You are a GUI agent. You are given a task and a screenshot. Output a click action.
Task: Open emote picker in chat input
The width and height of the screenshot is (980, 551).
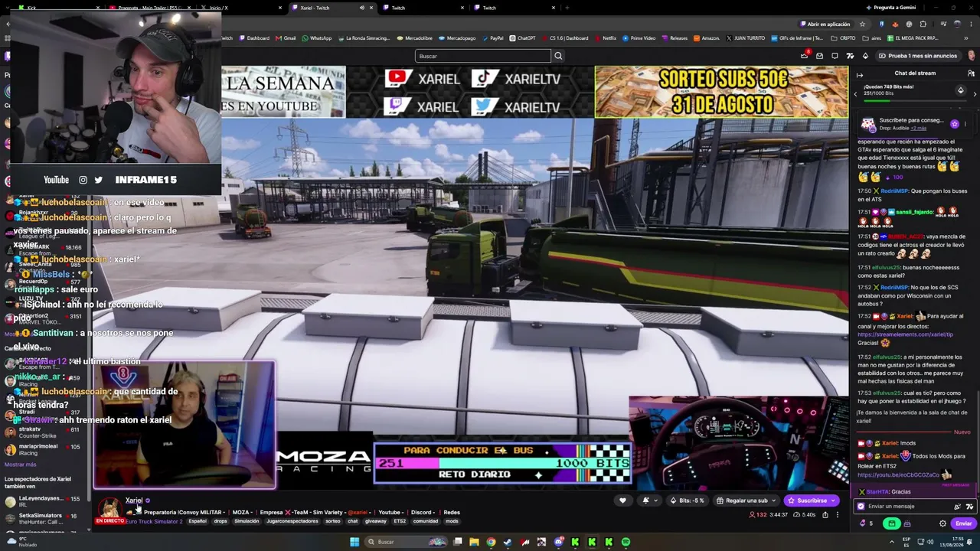coord(969,506)
